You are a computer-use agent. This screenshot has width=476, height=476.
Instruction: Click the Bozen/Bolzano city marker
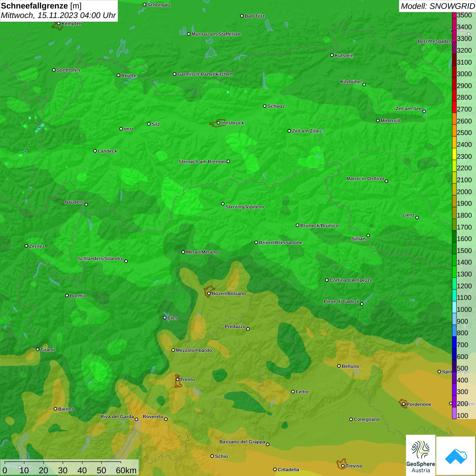[209, 293]
